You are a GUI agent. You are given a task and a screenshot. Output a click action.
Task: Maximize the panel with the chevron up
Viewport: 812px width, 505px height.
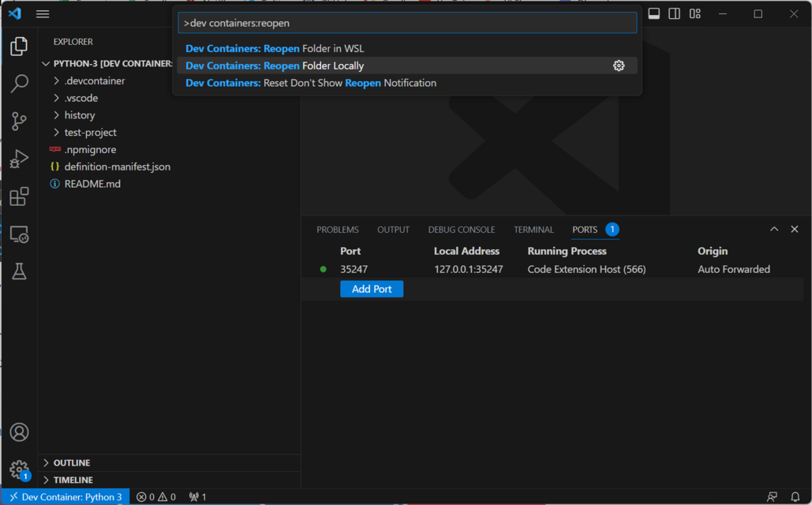pyautogui.click(x=774, y=229)
